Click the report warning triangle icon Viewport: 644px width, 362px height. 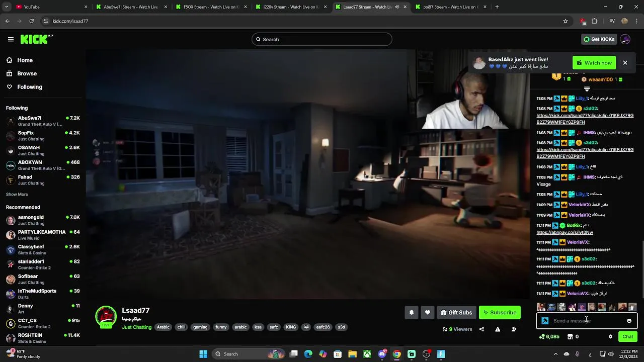pyautogui.click(x=498, y=329)
